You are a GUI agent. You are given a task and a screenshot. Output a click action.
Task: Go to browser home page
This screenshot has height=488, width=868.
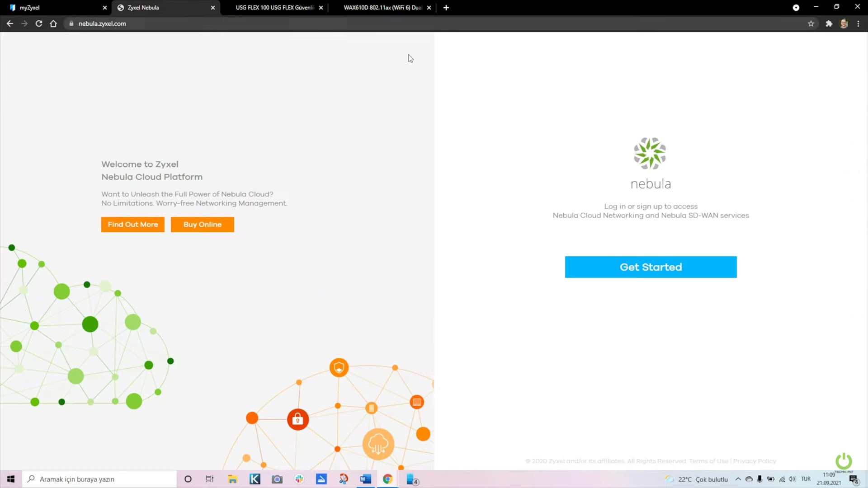53,23
